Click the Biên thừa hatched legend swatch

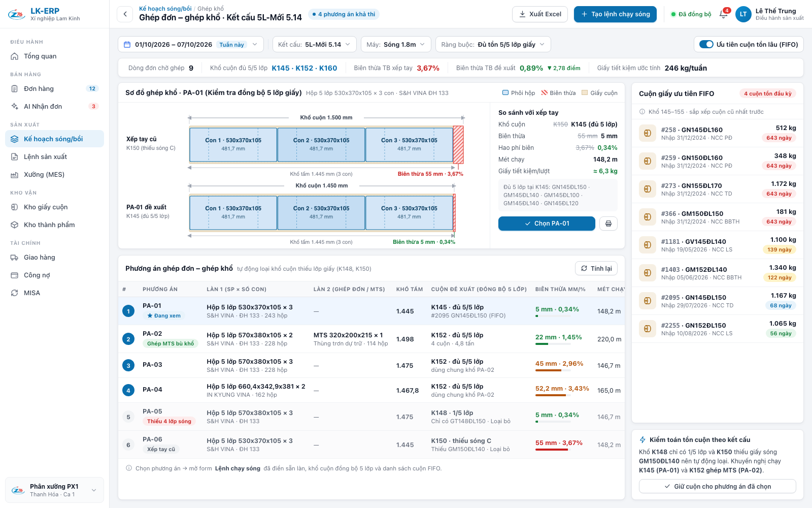545,93
